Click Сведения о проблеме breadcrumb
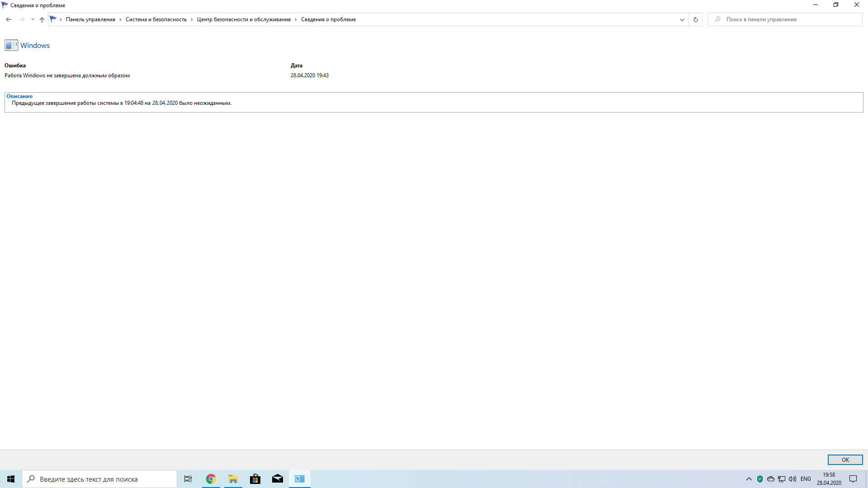 coord(328,19)
